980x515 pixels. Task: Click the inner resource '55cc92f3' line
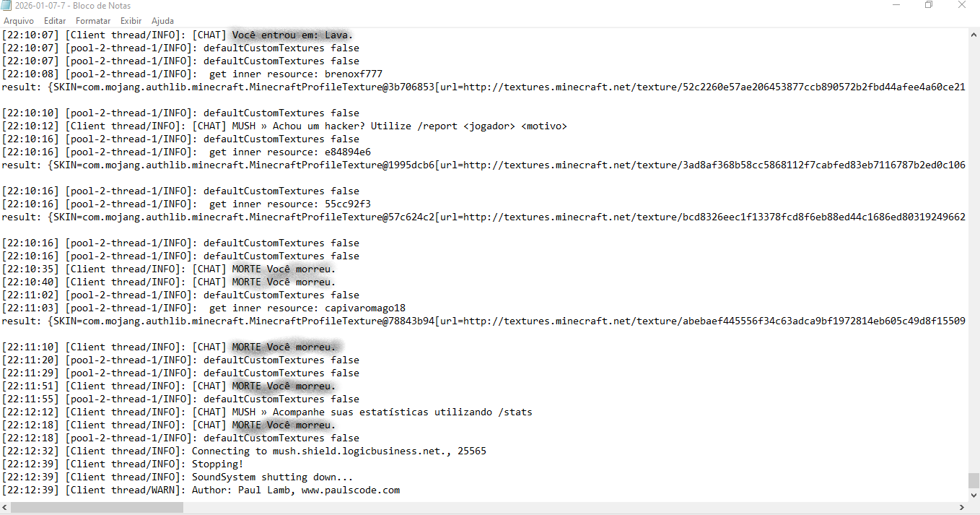click(x=186, y=204)
